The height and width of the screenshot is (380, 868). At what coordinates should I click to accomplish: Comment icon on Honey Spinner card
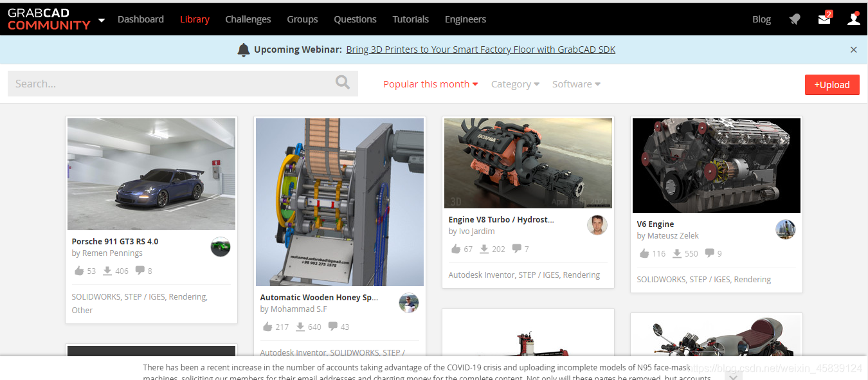click(x=333, y=327)
